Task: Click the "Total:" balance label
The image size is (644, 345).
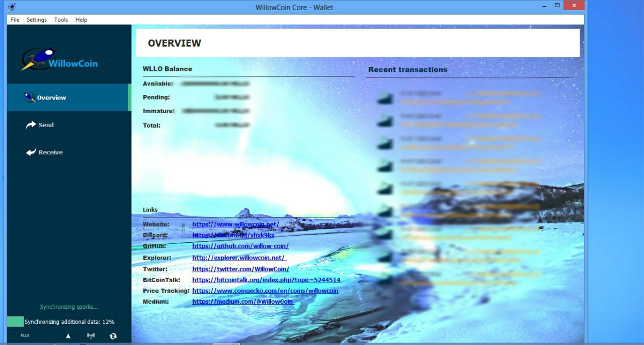Action: click(151, 125)
